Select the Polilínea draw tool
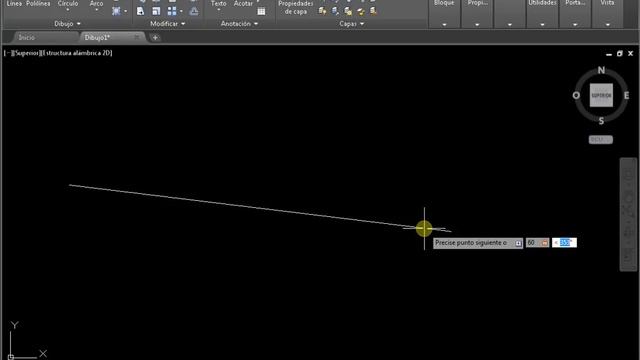 click(38, 4)
